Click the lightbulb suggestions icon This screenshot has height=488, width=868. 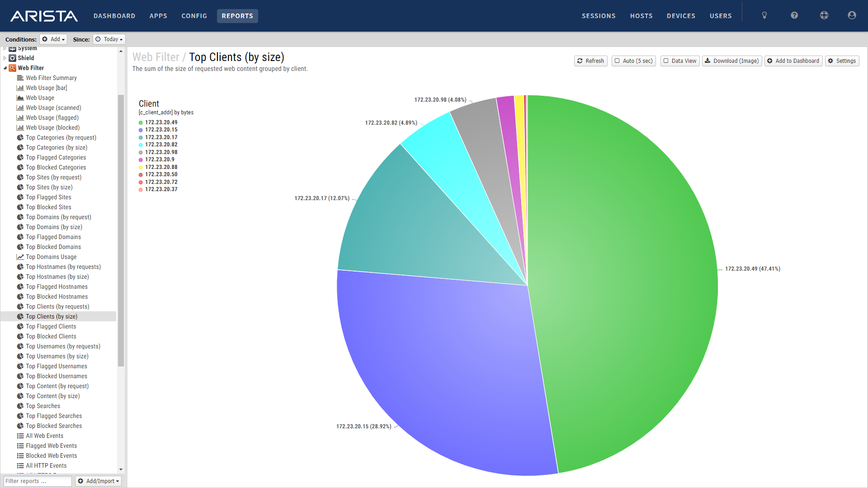(764, 15)
